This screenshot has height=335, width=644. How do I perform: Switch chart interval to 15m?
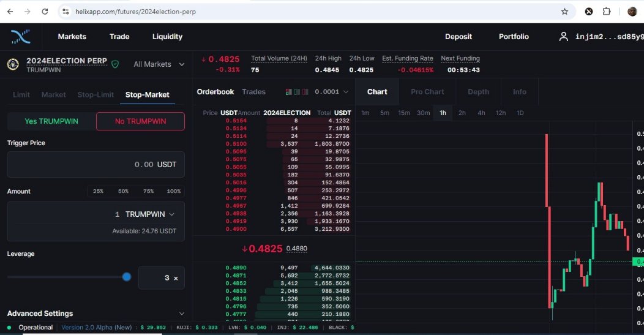pyautogui.click(x=404, y=113)
